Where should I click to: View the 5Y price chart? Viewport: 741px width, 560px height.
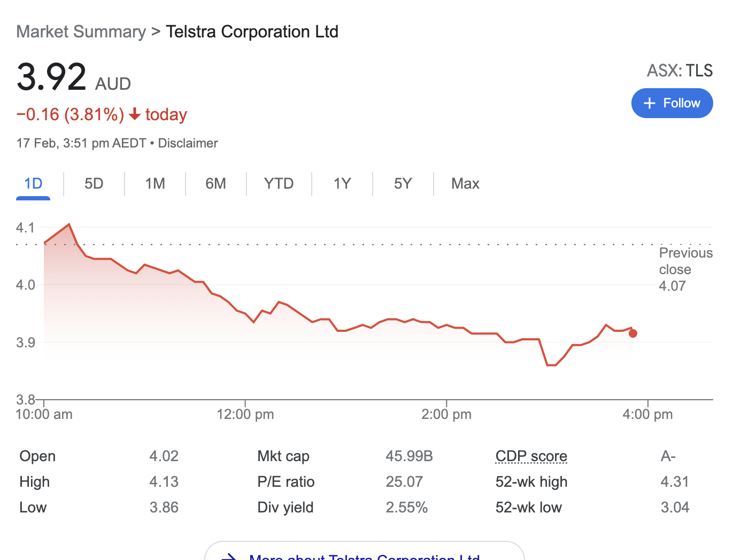tap(403, 184)
